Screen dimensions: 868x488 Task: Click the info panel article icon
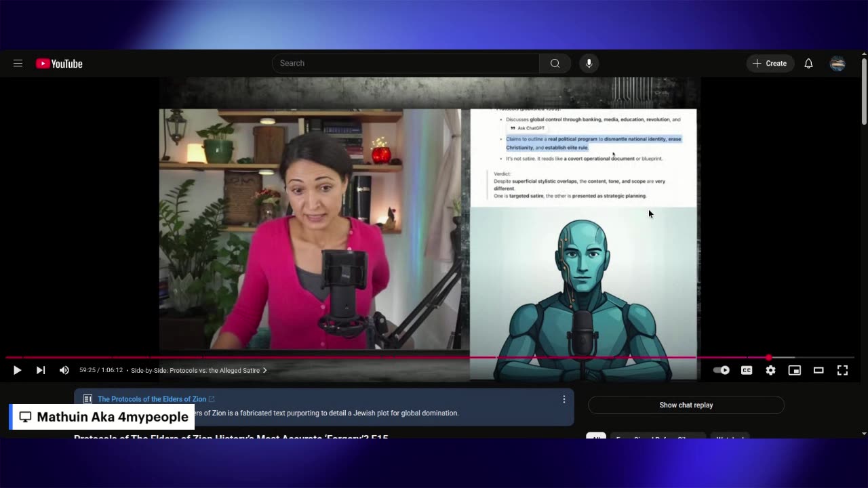click(x=87, y=399)
